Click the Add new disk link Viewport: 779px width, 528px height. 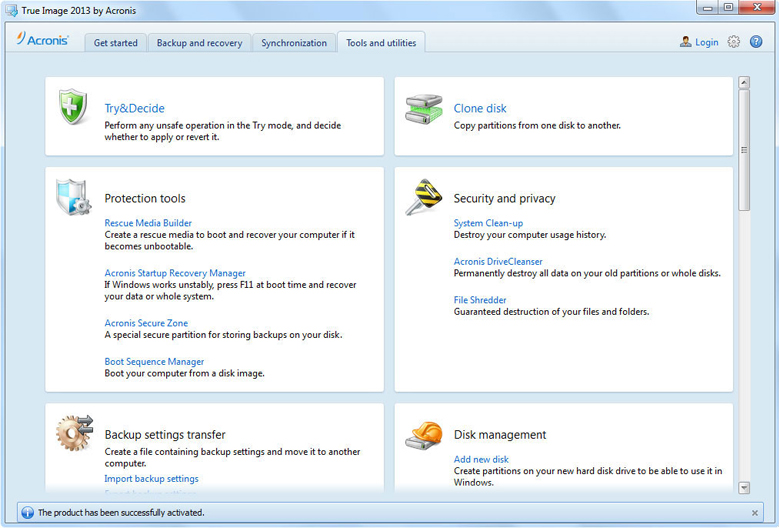pyautogui.click(x=481, y=459)
